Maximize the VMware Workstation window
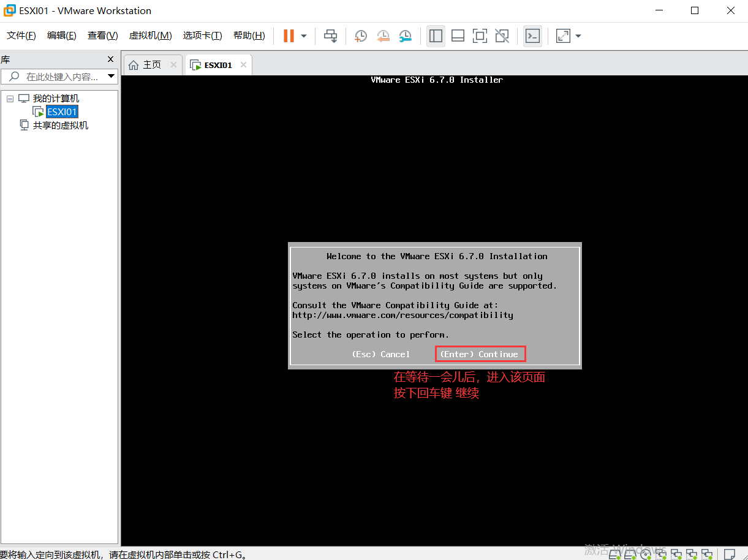 [695, 10]
